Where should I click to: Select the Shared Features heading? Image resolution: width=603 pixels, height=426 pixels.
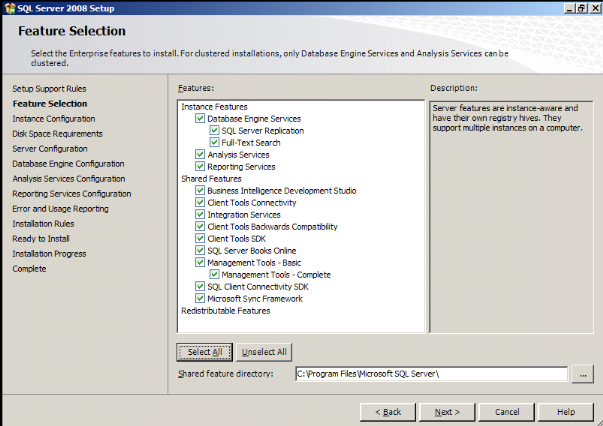pos(211,179)
